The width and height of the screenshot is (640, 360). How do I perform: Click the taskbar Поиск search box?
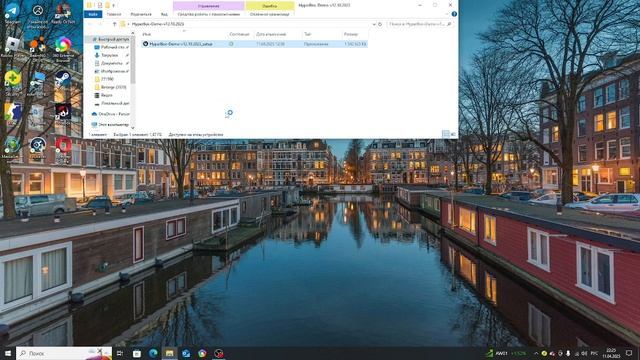[64, 353]
